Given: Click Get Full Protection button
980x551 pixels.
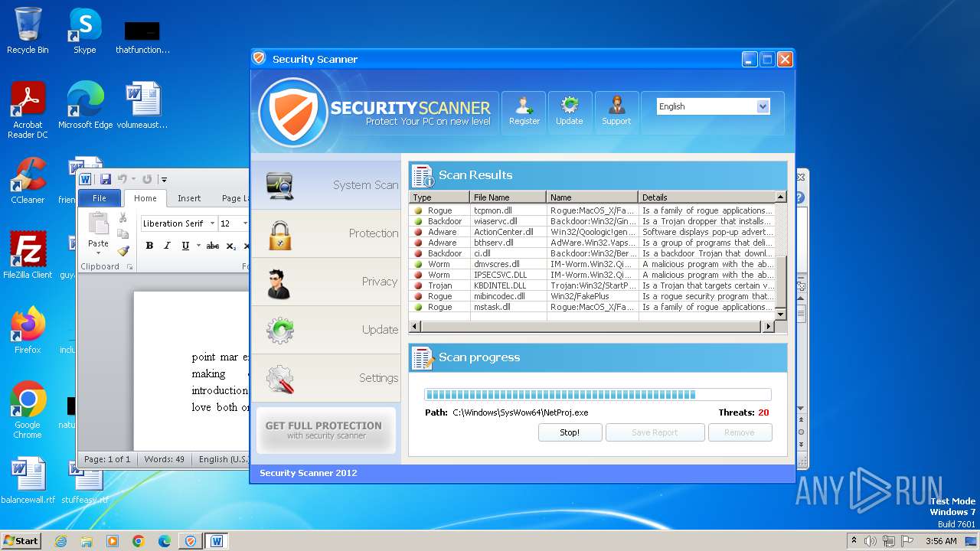Looking at the screenshot, I should [326, 430].
